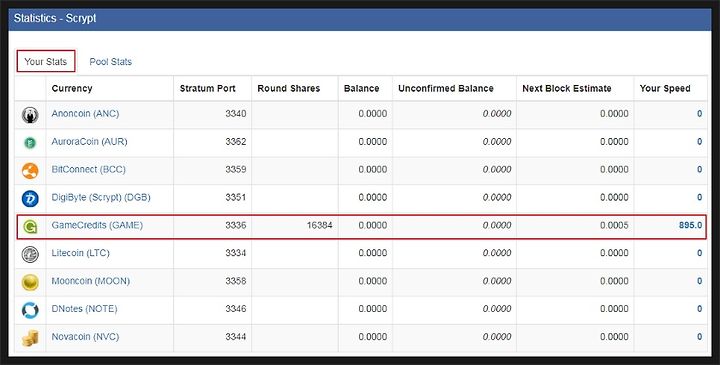The width and height of the screenshot is (720, 365).
Task: Click stratum port 3344 for Novacoin
Action: 236,337
